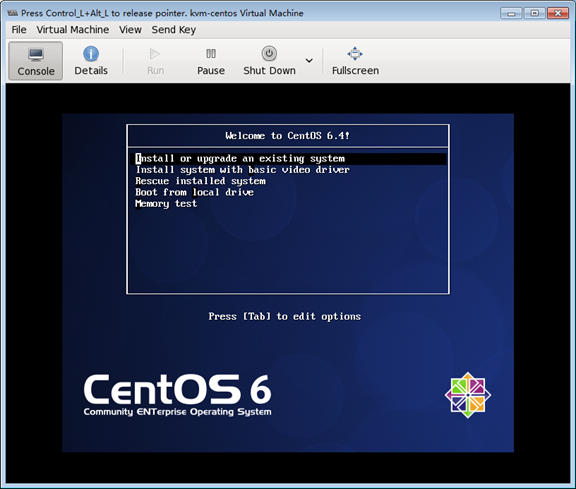
Task: Shut Down the virtual machine
Action: pos(269,61)
